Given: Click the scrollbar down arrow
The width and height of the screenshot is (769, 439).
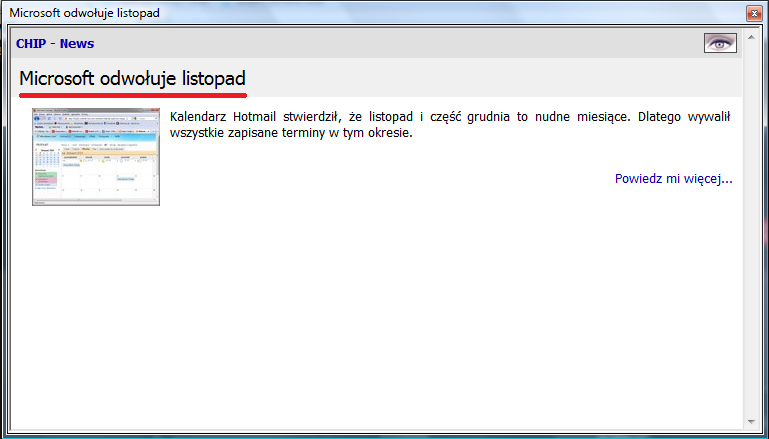Looking at the screenshot, I should (x=751, y=422).
